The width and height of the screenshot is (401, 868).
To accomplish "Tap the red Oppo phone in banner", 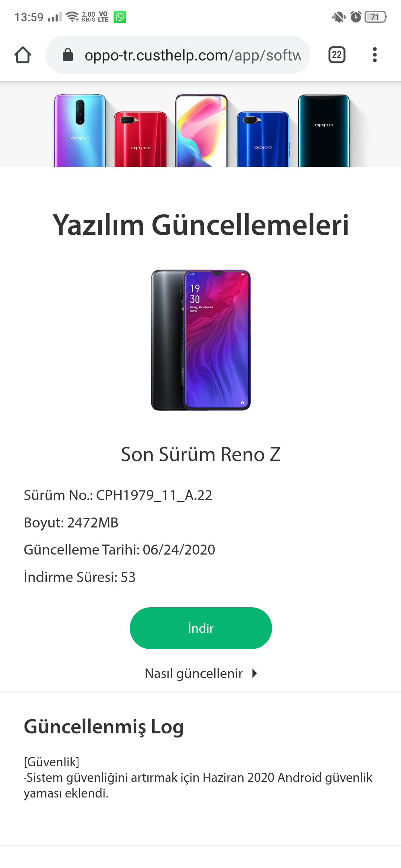I will pos(140,139).
